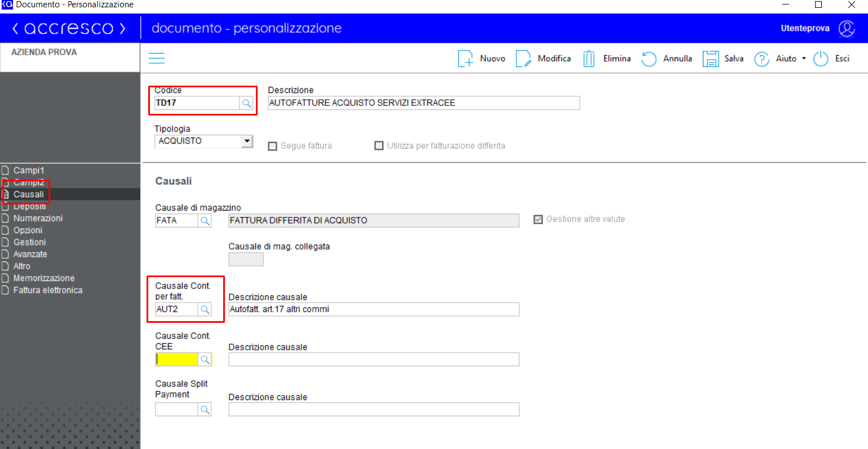Toggle Gestione altre valute checkbox
Viewport: 868px width, 449px height.
coord(538,219)
